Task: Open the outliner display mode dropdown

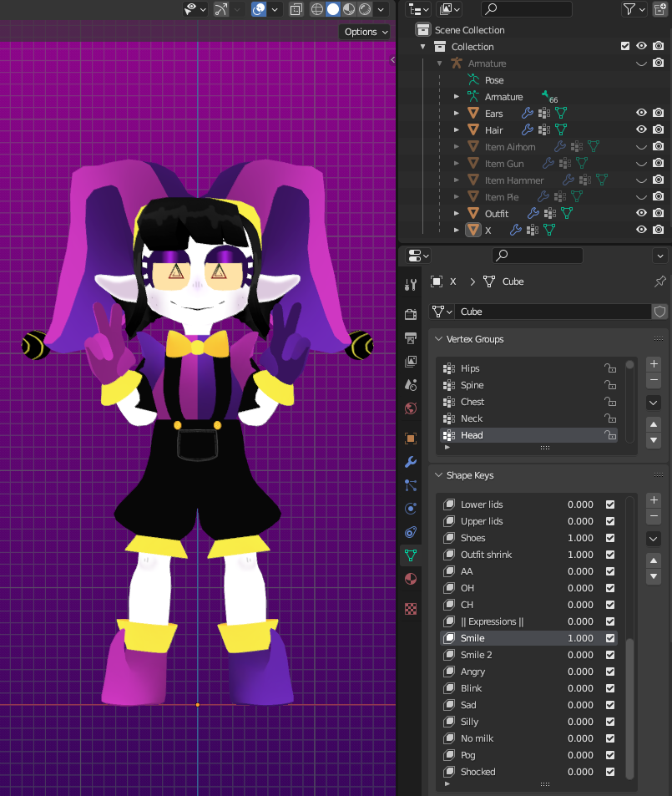Action: pyautogui.click(x=419, y=9)
